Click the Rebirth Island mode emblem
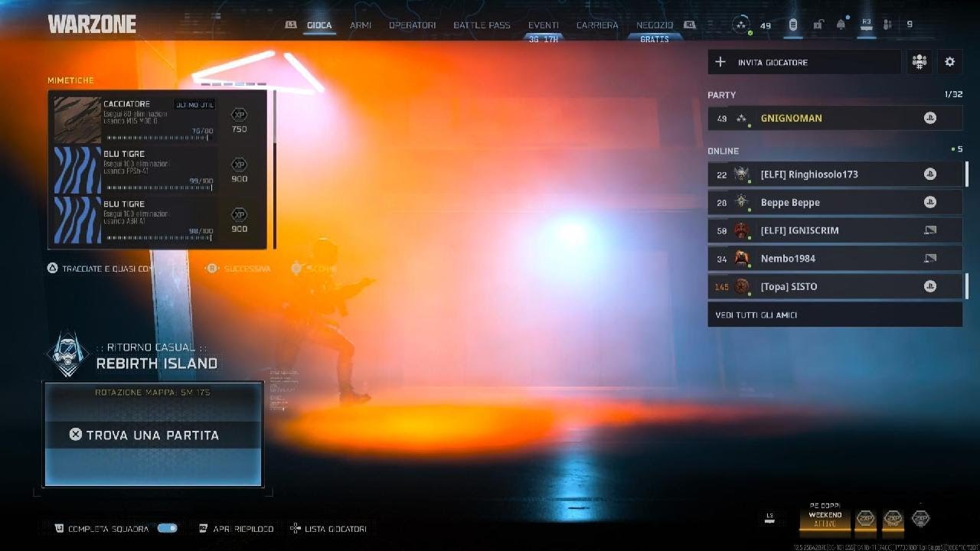Viewport: 980px width, 551px height. click(68, 354)
